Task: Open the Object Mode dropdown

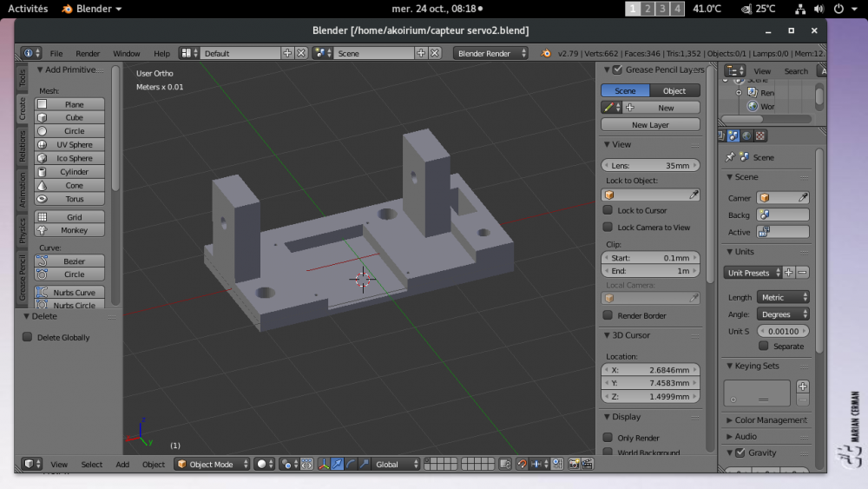Action: (213, 465)
